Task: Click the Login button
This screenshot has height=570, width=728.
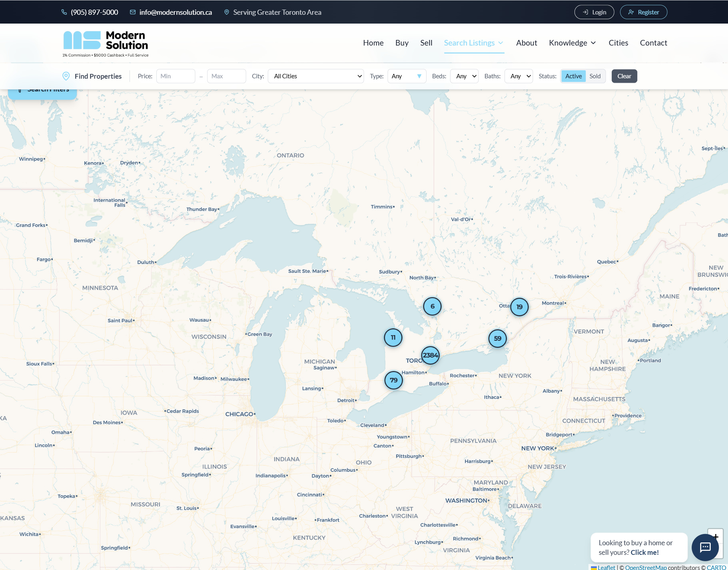Action: pyautogui.click(x=594, y=12)
